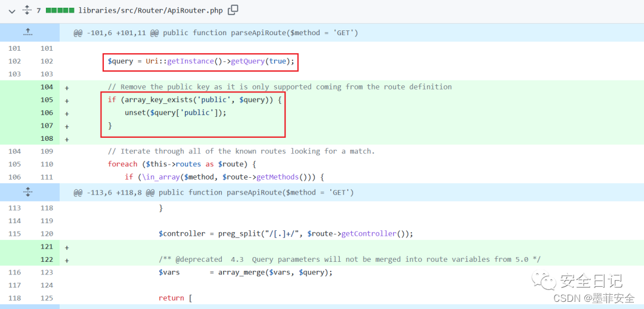
Task: Click new line number 121
Action: [47, 246]
